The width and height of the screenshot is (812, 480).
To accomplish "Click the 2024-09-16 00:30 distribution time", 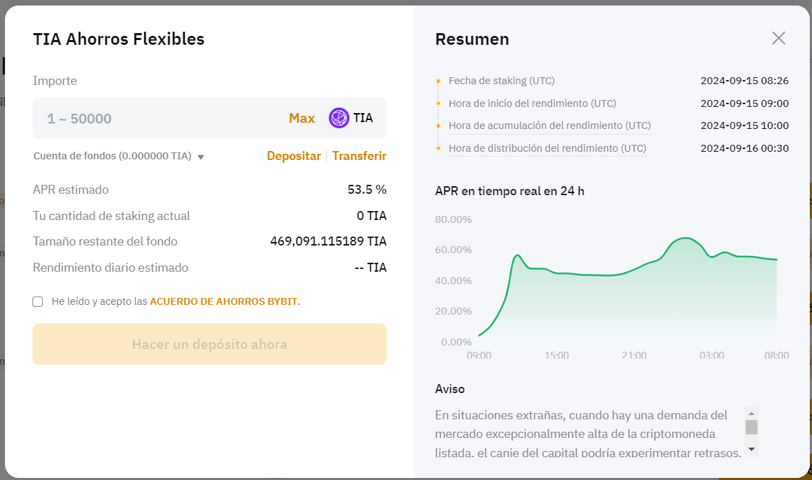I will pos(745,148).
